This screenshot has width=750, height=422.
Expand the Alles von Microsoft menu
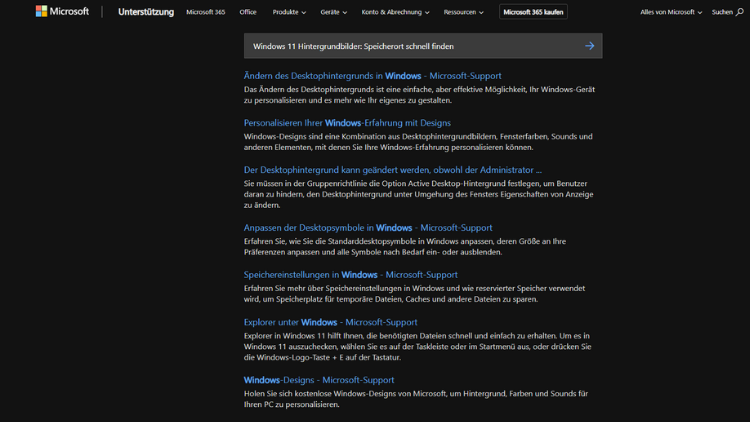671,12
